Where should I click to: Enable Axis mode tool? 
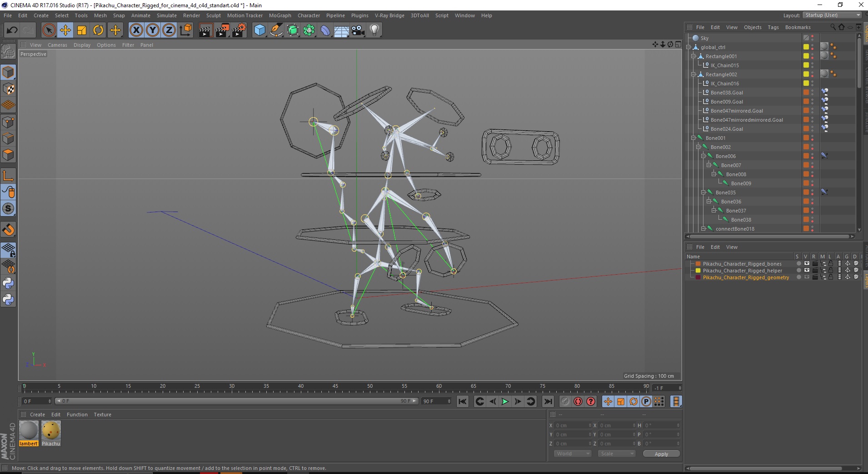tap(8, 176)
